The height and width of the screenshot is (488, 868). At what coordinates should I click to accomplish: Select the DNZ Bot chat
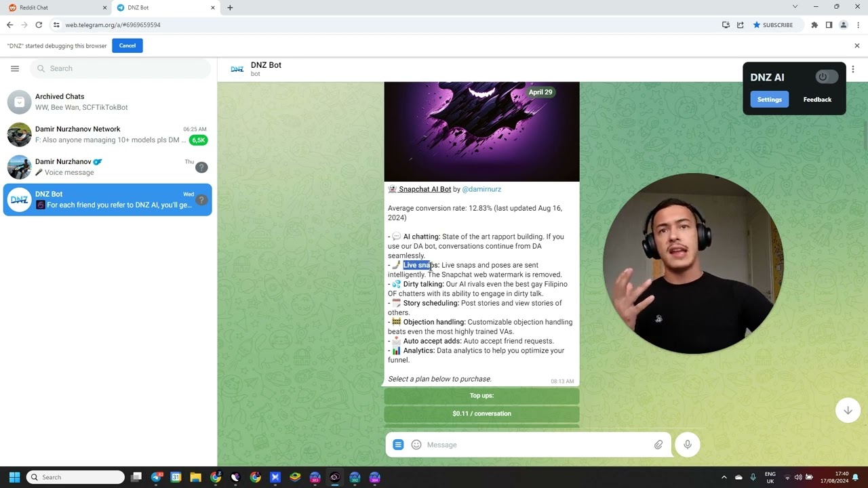[108, 199]
